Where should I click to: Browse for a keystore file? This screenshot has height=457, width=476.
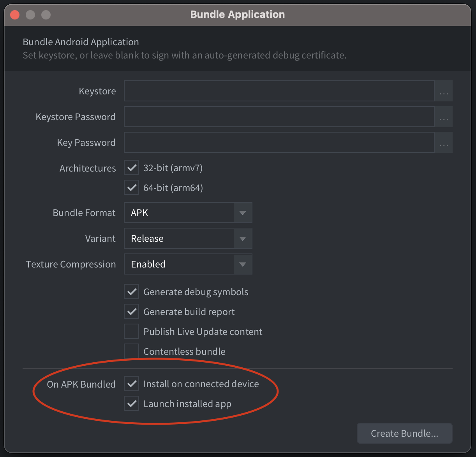point(443,91)
